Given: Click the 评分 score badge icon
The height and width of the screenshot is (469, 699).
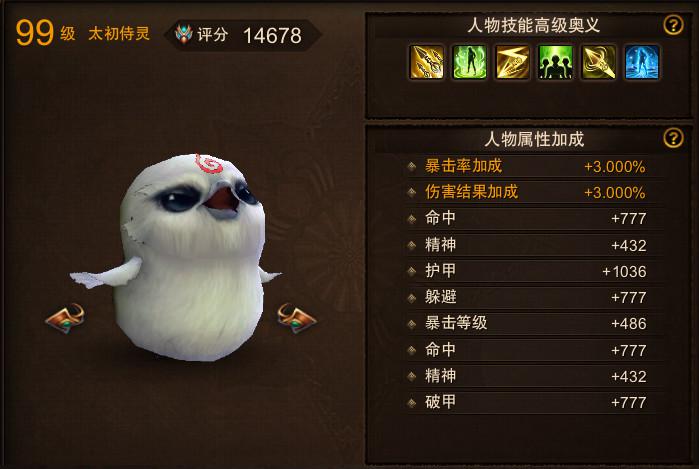Looking at the screenshot, I should pyautogui.click(x=184, y=34).
